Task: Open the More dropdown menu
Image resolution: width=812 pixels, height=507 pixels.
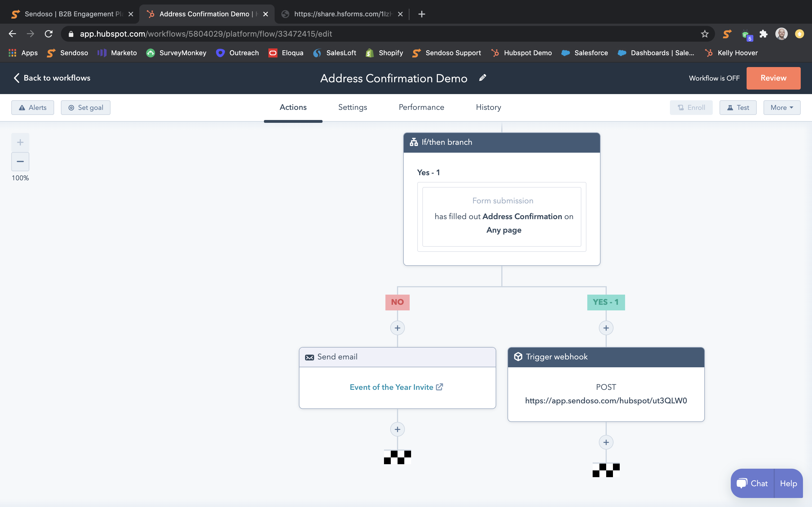Action: point(782,108)
